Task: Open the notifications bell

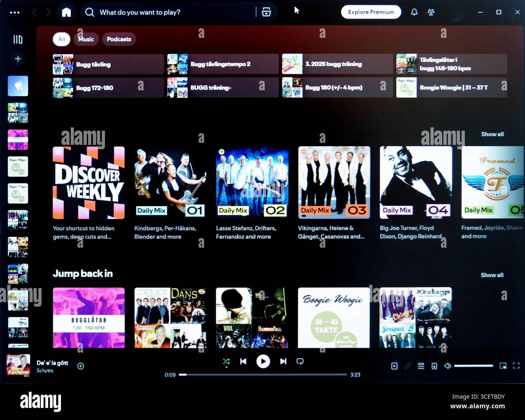Action: pos(414,12)
